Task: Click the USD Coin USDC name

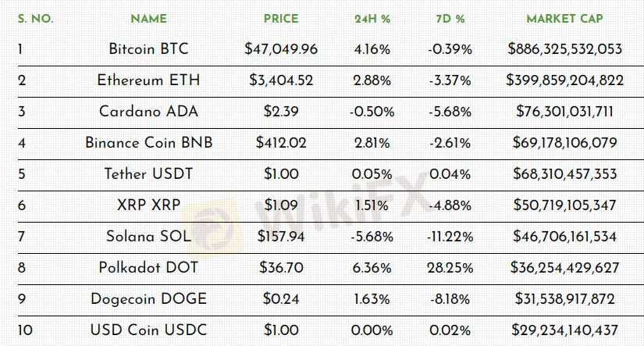Action: point(148,330)
